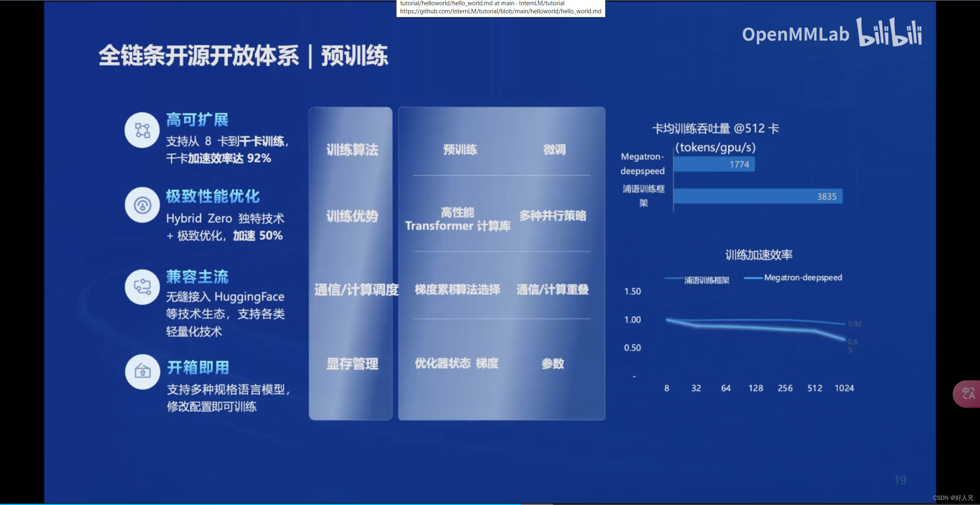The height and width of the screenshot is (505, 980).
Task: Click the 兼容主流 heading
Action: pos(197,277)
